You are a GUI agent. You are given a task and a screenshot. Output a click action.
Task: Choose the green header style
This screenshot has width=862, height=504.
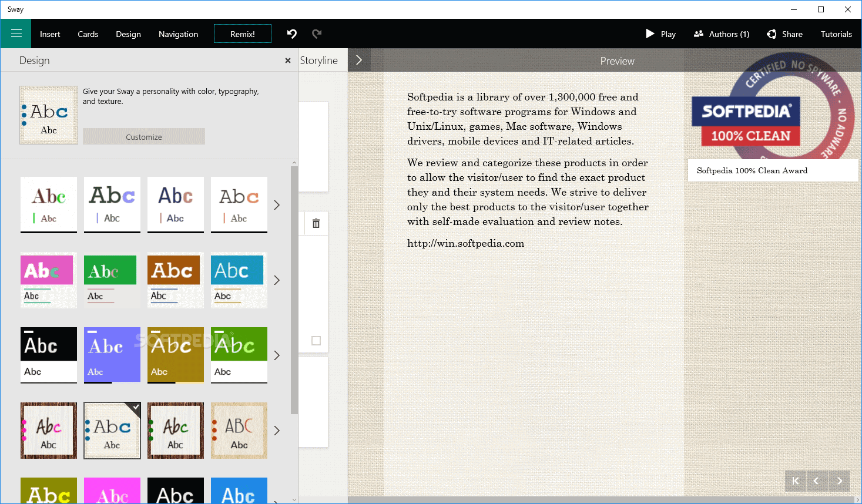tap(112, 280)
